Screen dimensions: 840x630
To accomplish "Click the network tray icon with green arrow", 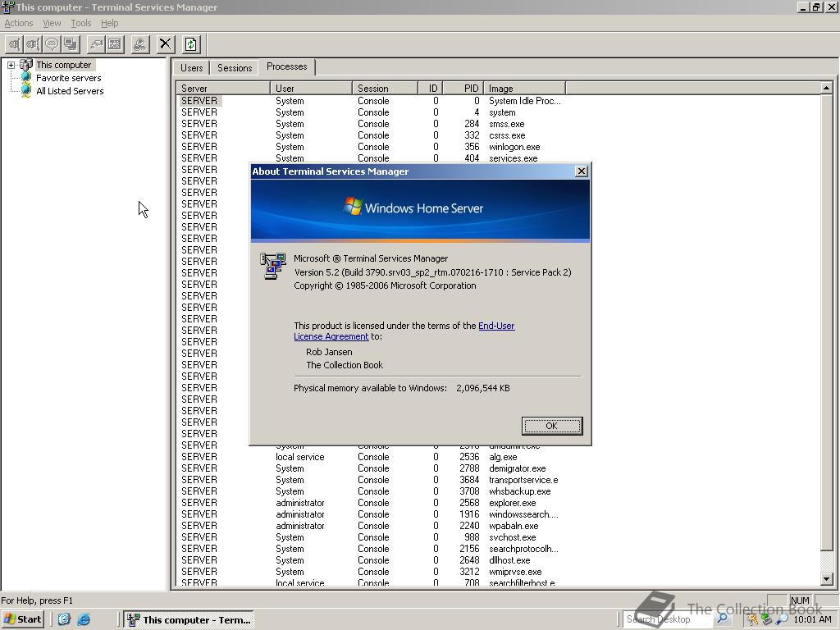I will (x=767, y=619).
